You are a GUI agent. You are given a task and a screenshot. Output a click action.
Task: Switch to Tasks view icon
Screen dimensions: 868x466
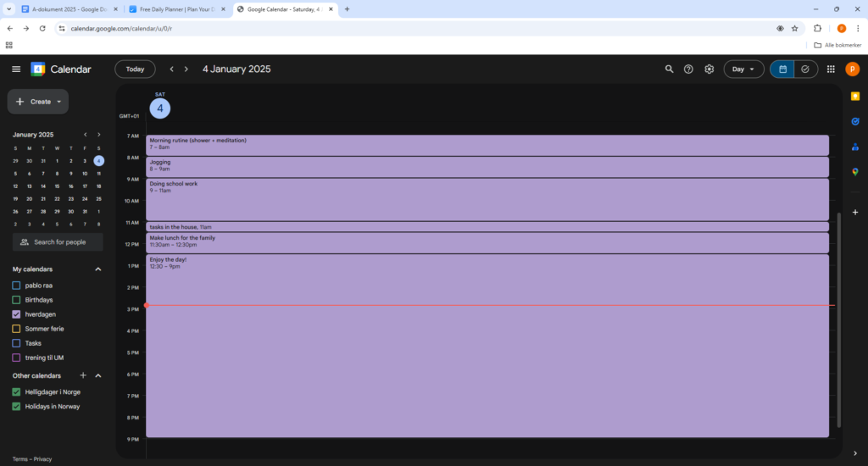click(805, 69)
